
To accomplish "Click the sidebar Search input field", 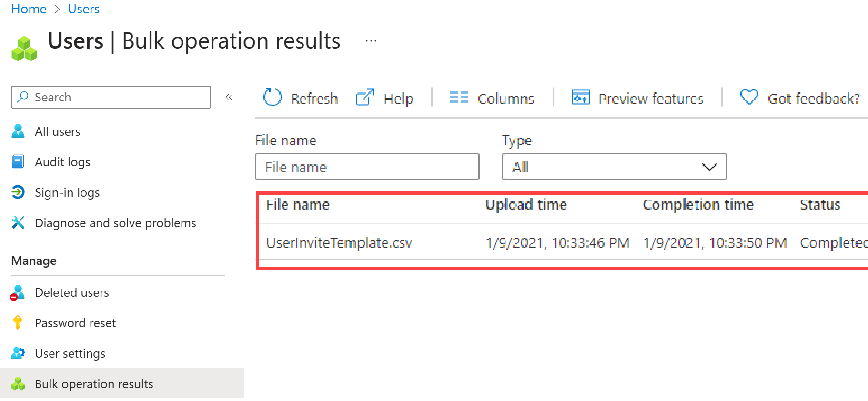I will (x=111, y=97).
